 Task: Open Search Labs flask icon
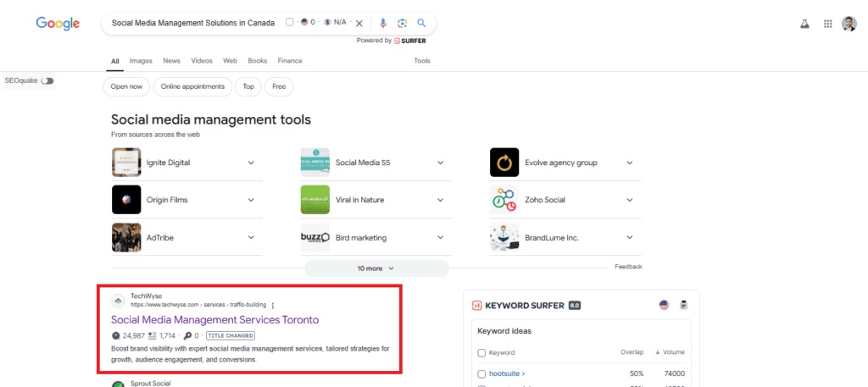[804, 24]
